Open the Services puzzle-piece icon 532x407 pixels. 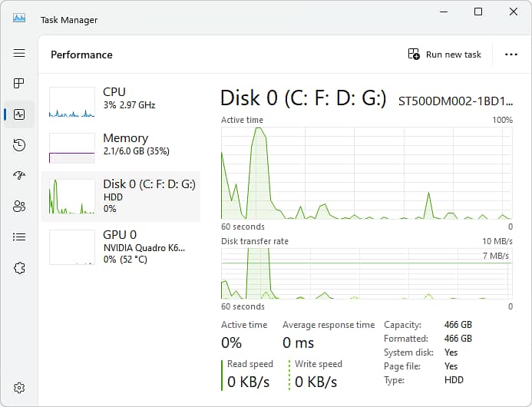[x=19, y=268]
